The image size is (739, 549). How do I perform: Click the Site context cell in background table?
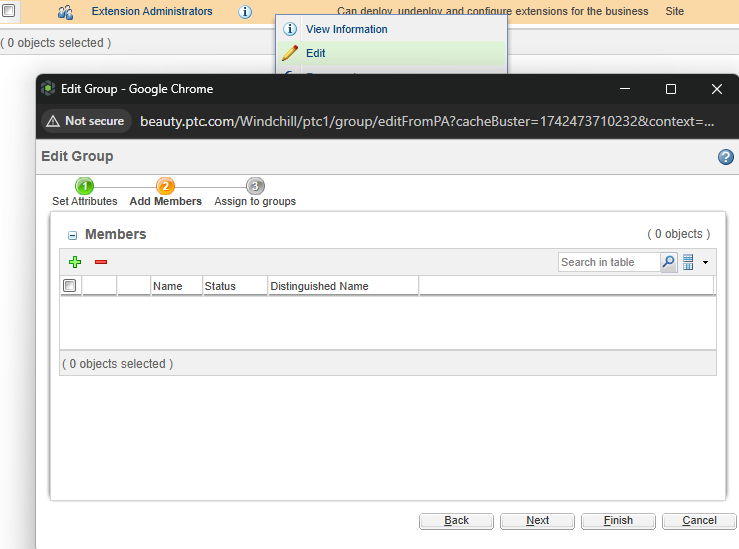(674, 11)
